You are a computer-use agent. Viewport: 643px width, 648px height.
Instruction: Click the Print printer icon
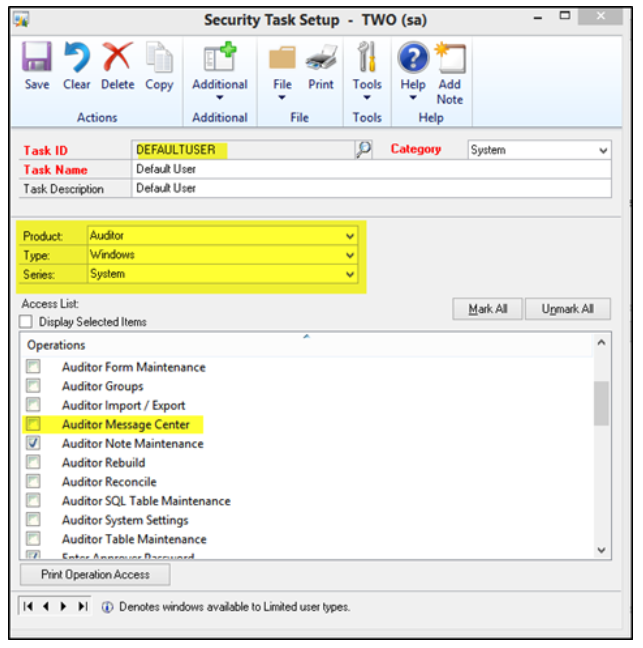pos(321,57)
